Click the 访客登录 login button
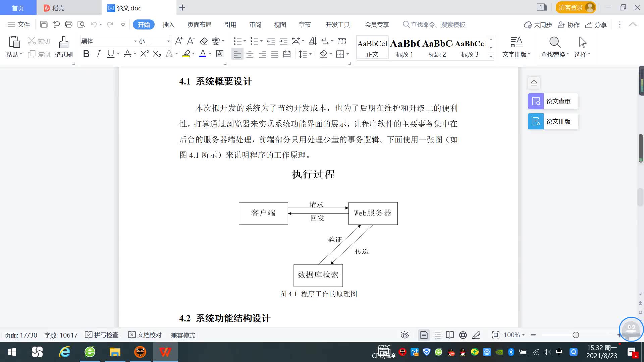The image size is (644, 362). (x=576, y=7)
